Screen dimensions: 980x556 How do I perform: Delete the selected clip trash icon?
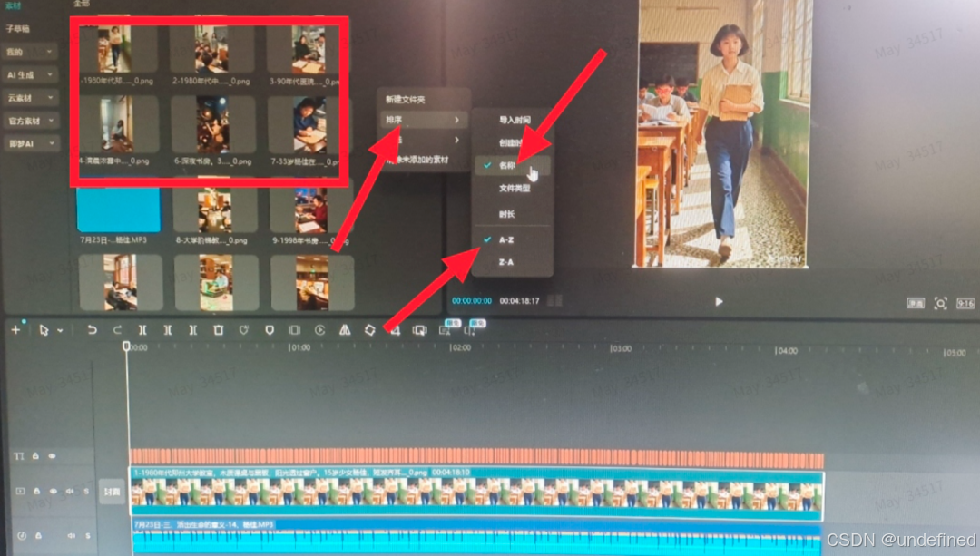[218, 330]
